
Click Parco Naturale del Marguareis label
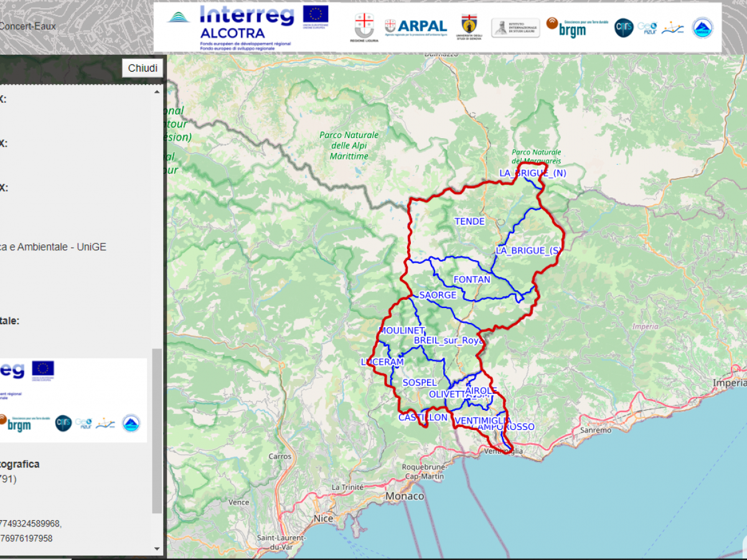537,156
